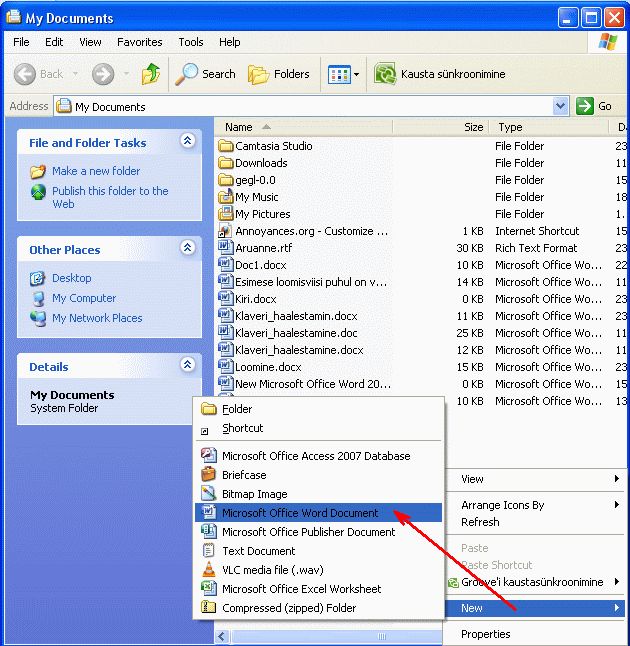Image resolution: width=630 pixels, height=646 pixels.
Task: Sort by the Size column header
Action: coord(441,127)
